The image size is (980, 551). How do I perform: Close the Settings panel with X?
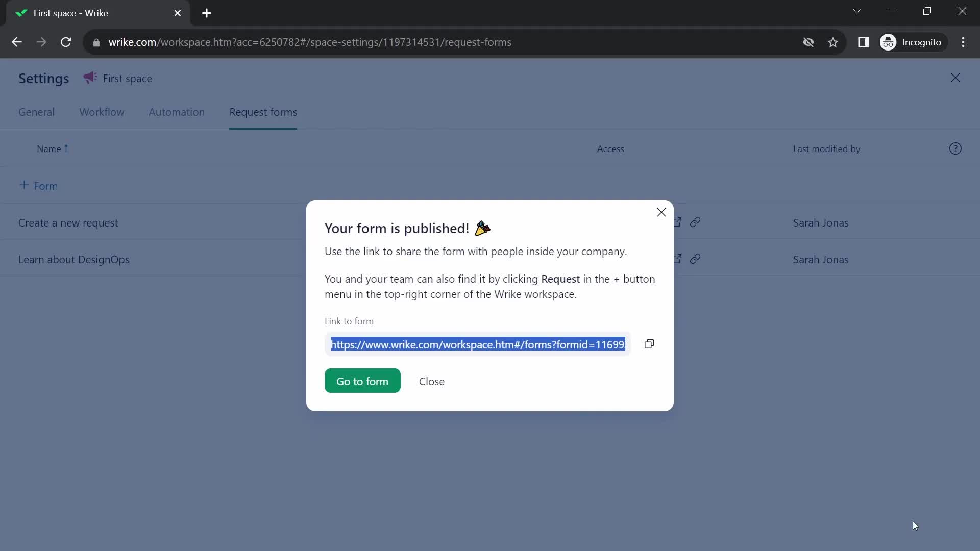pos(955,78)
